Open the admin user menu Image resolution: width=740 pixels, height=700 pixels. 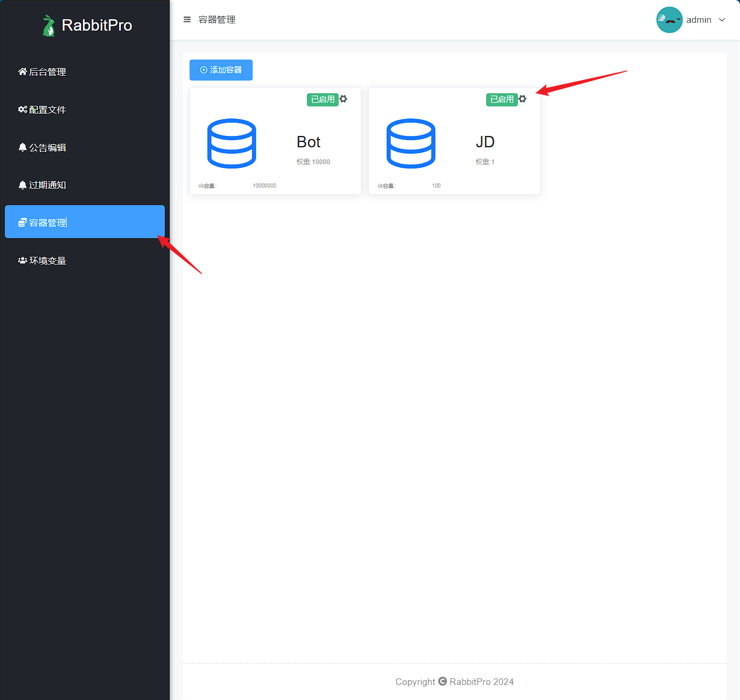pos(698,20)
